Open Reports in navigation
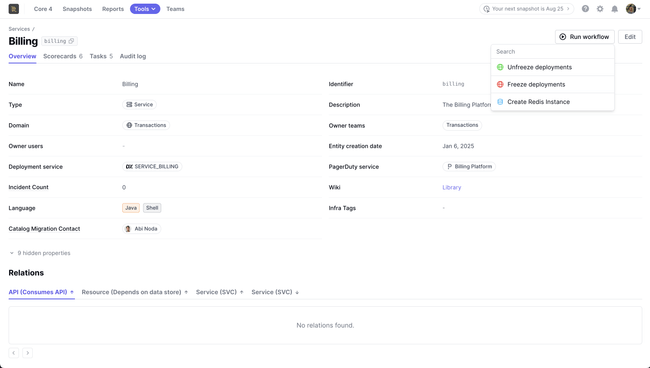The image size is (650, 368). [x=113, y=9]
